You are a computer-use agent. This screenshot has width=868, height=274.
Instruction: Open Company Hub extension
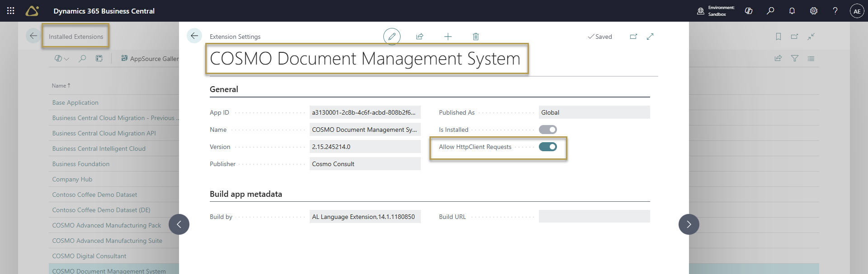click(x=72, y=179)
